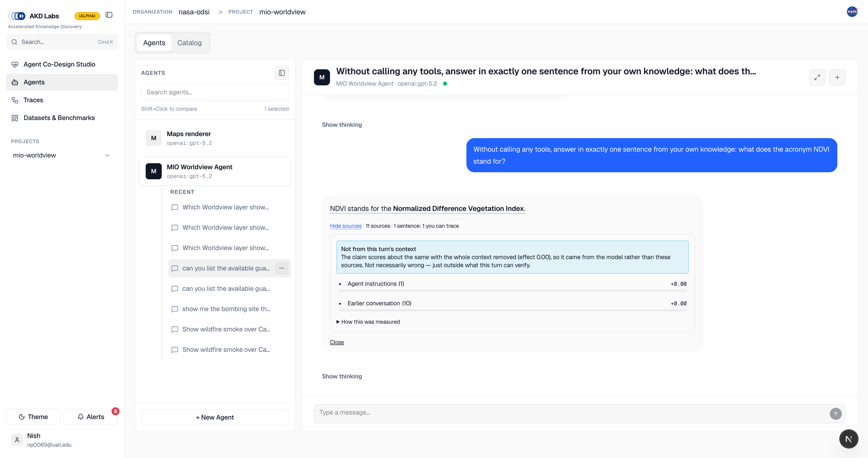Click the red alerts count badge

(x=115, y=411)
